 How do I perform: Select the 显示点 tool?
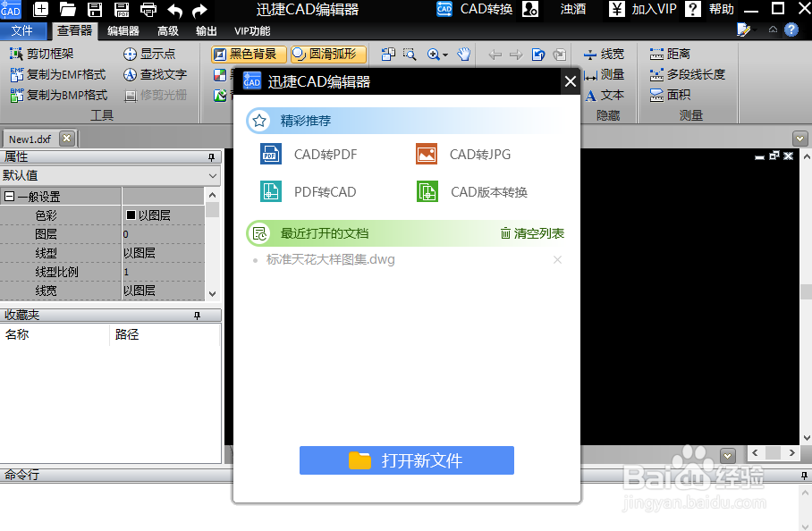[149, 54]
